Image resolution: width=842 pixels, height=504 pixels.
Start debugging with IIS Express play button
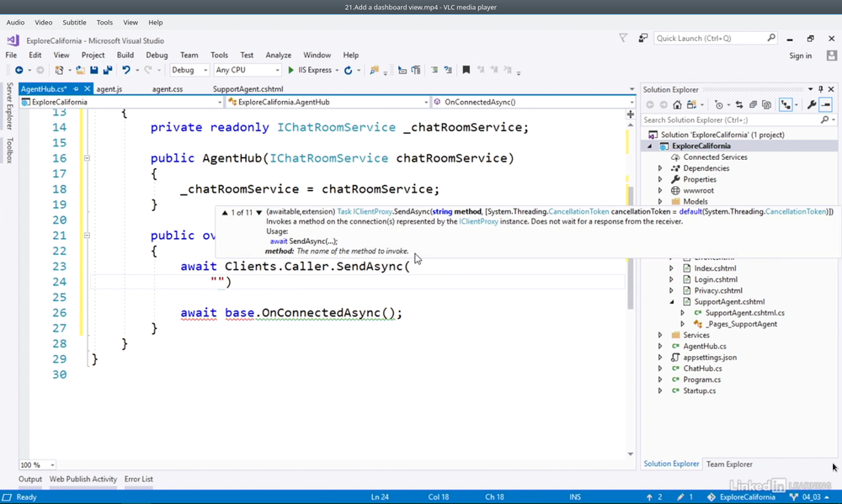[291, 71]
